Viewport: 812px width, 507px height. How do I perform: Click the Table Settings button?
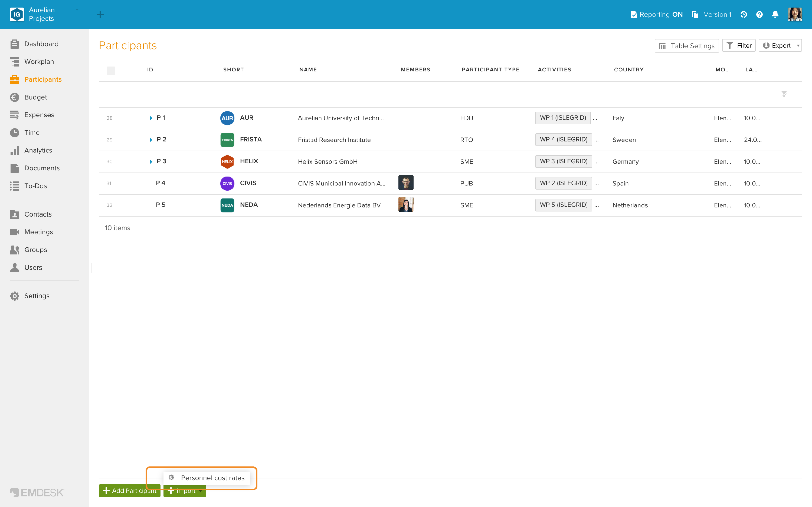pos(686,46)
